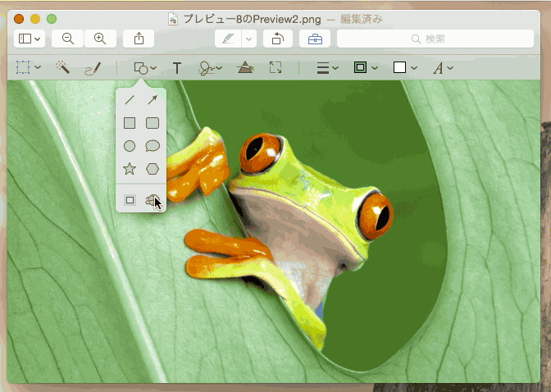
Task: Rotate the image with the rotate button
Action: pos(278,39)
